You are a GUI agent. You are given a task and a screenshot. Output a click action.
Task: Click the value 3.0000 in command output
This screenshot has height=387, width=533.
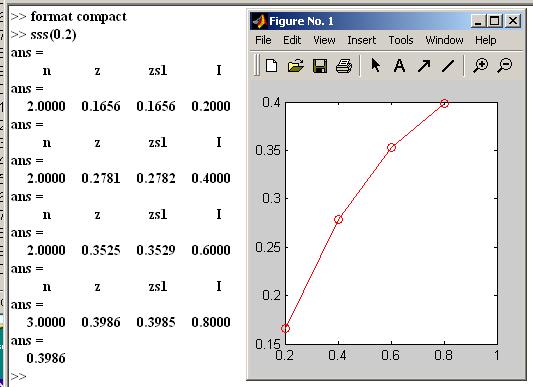click(x=46, y=323)
